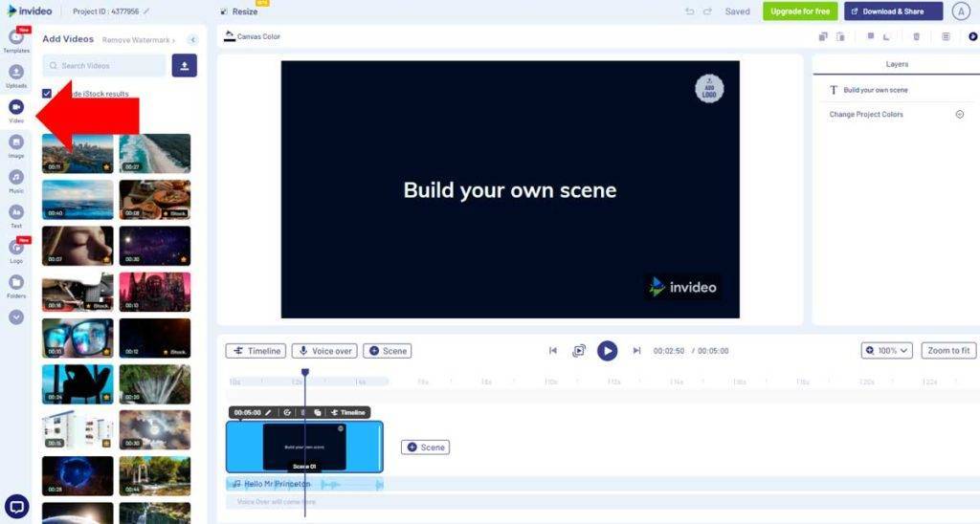Viewport: 980px width, 524px height.
Task: Open the Music sidebar section
Action: pyautogui.click(x=16, y=181)
